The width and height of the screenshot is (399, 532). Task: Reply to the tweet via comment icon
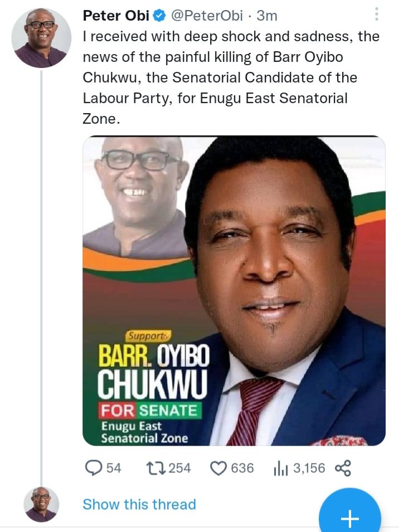click(x=93, y=468)
